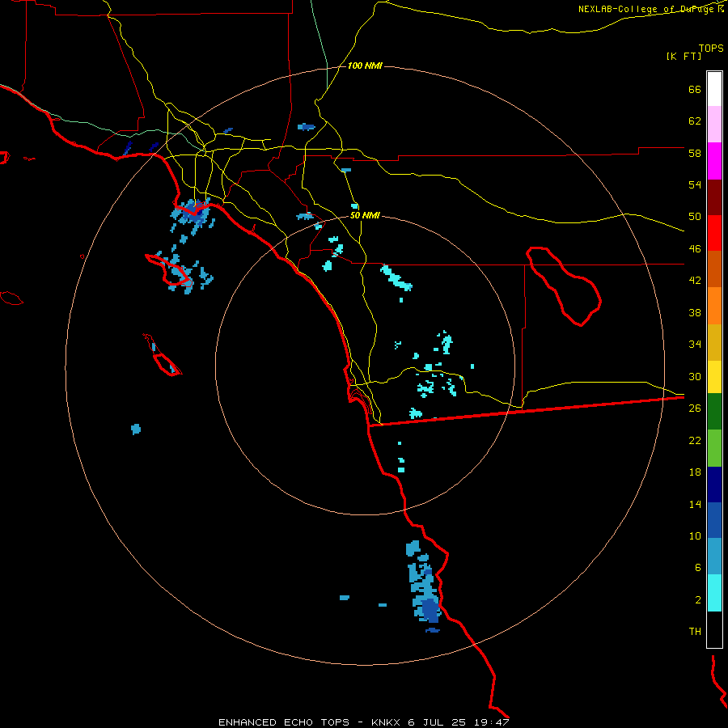Pick the bright orange legend swatch
Screen dimensions: 728x728
[714, 306]
